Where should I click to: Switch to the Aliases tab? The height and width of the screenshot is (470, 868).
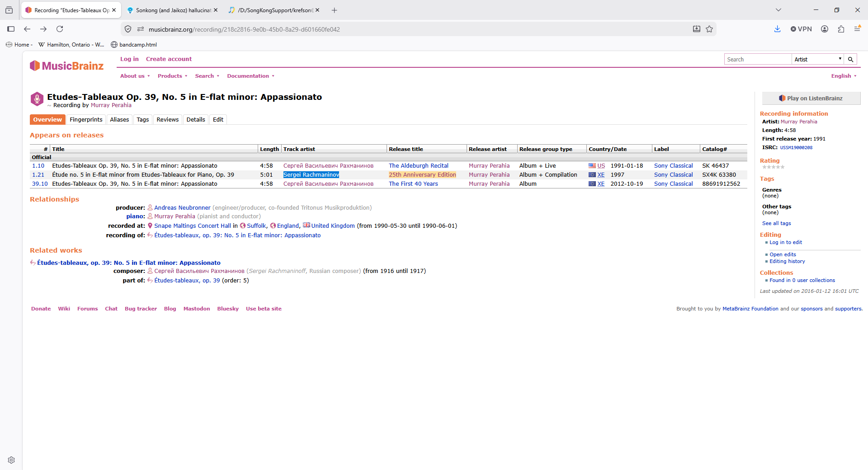(x=119, y=119)
